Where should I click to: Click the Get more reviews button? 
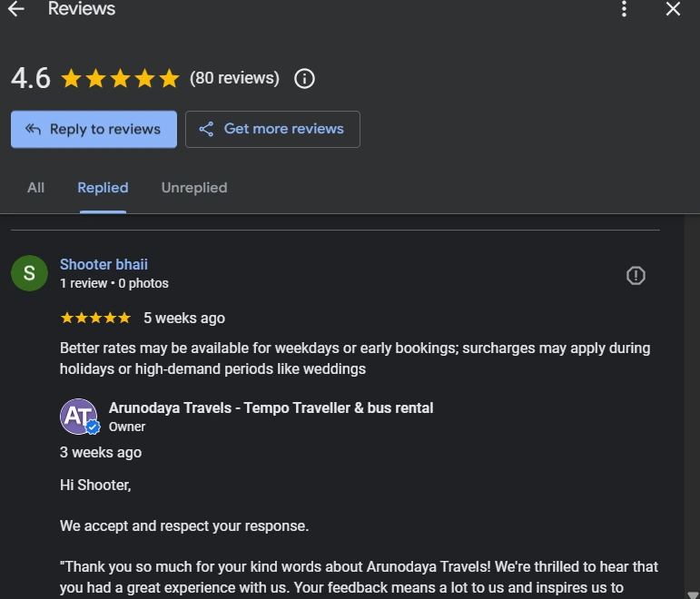click(272, 129)
